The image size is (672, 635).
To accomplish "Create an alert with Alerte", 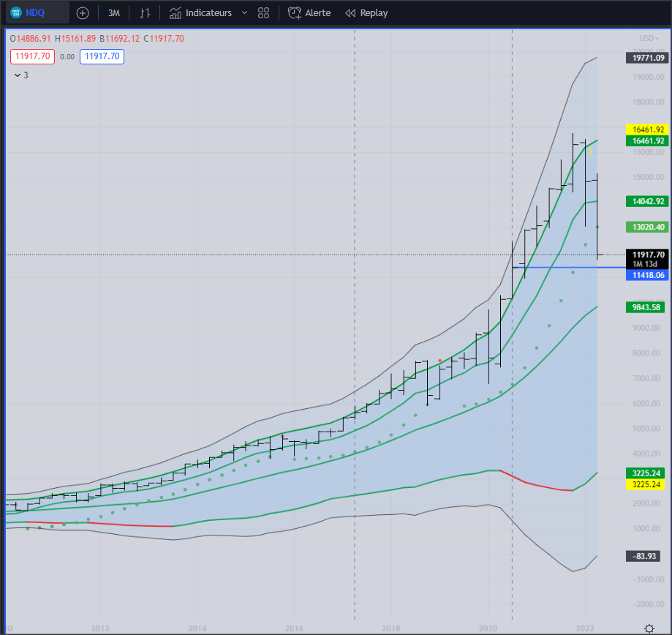I will pyautogui.click(x=309, y=13).
